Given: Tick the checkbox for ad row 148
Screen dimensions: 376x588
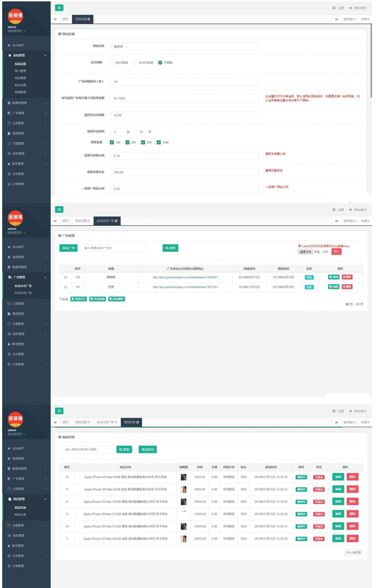Looking at the screenshot, I should tap(65, 277).
